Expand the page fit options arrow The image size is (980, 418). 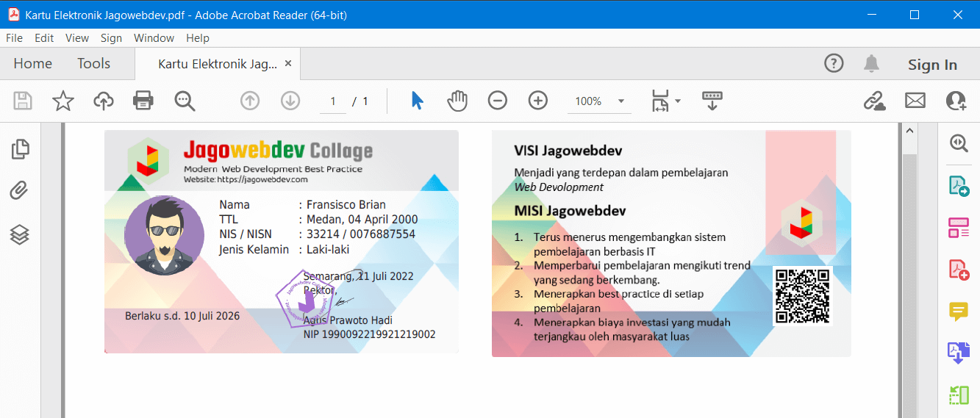(678, 101)
